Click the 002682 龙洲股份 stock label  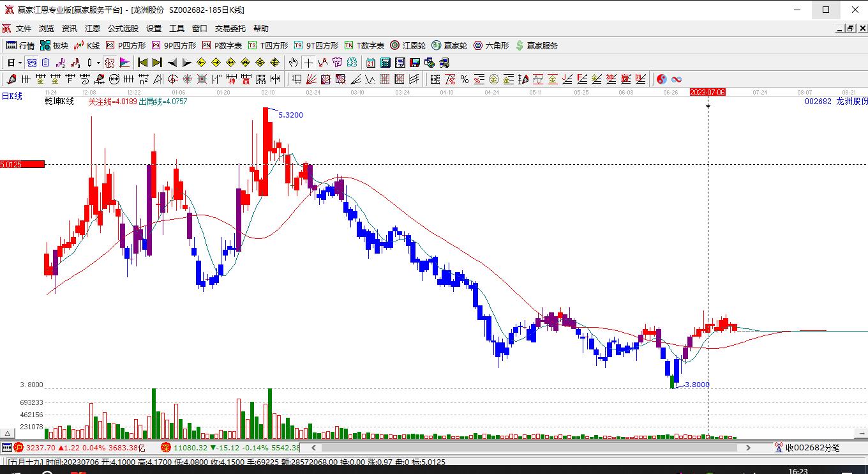tap(836, 101)
